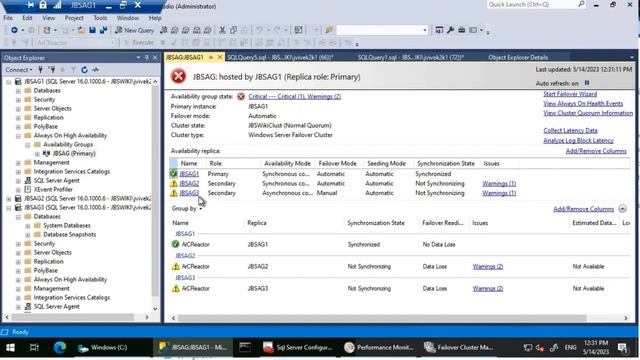The image size is (640, 360).
Task: Click the pin icon on the JBSAG:JBSAG1 tab
Action: [x=211, y=58]
